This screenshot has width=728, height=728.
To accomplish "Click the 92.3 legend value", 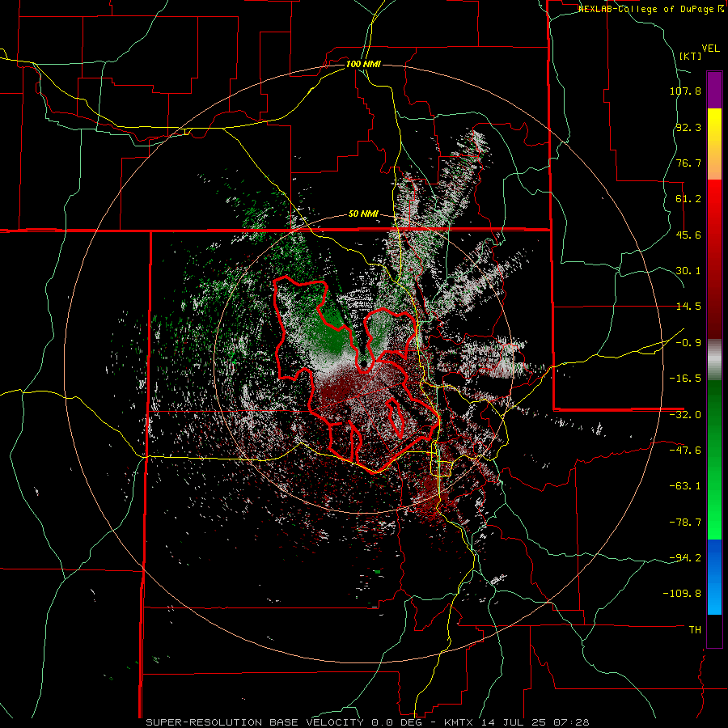I will (x=688, y=127).
